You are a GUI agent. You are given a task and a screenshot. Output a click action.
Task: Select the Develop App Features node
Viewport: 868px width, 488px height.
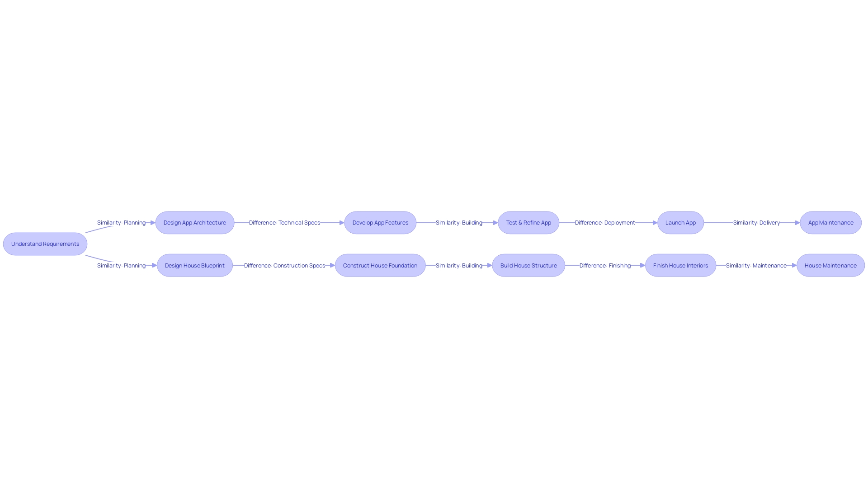(x=380, y=222)
